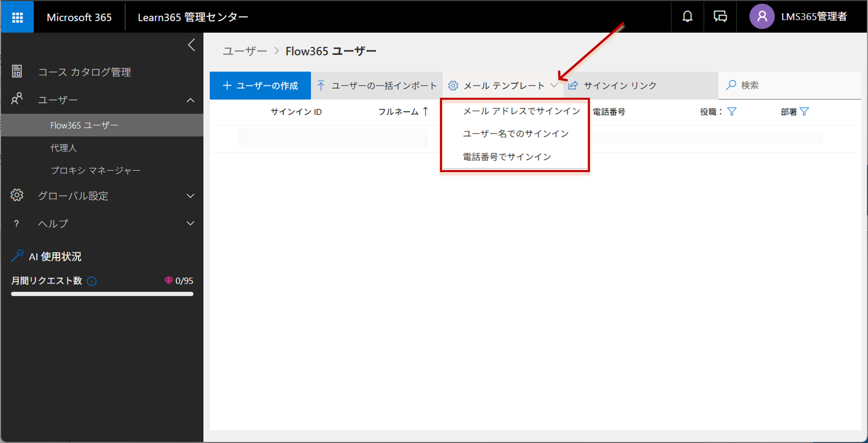
Task: Click the グローバル設定 gear icon
Action: (x=17, y=195)
